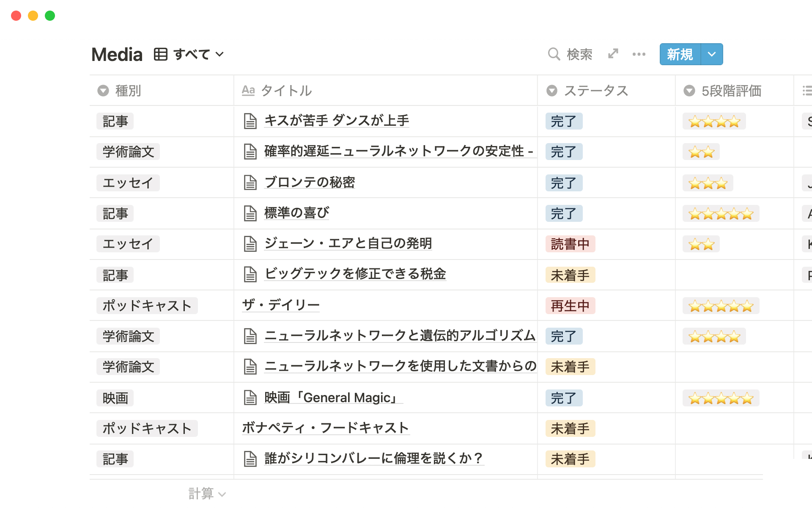This screenshot has height=508, width=812.
Task: Click the 5段階評価 column header
Action: pos(731,91)
